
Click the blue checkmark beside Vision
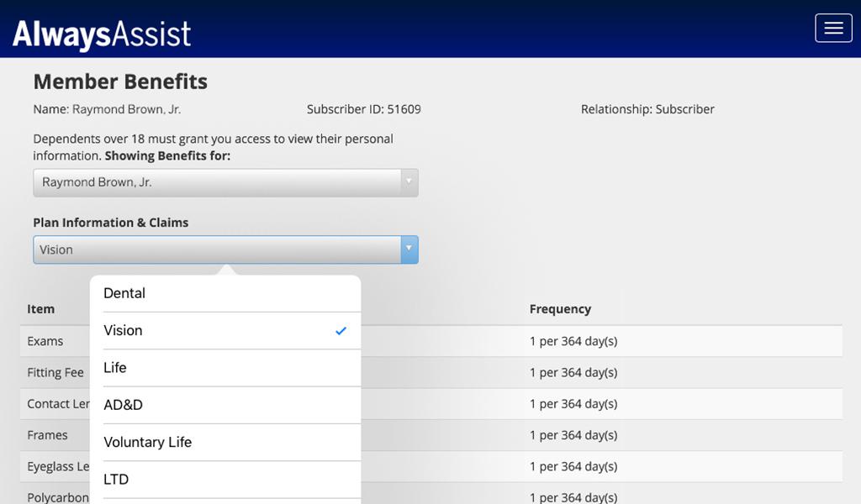(x=341, y=331)
